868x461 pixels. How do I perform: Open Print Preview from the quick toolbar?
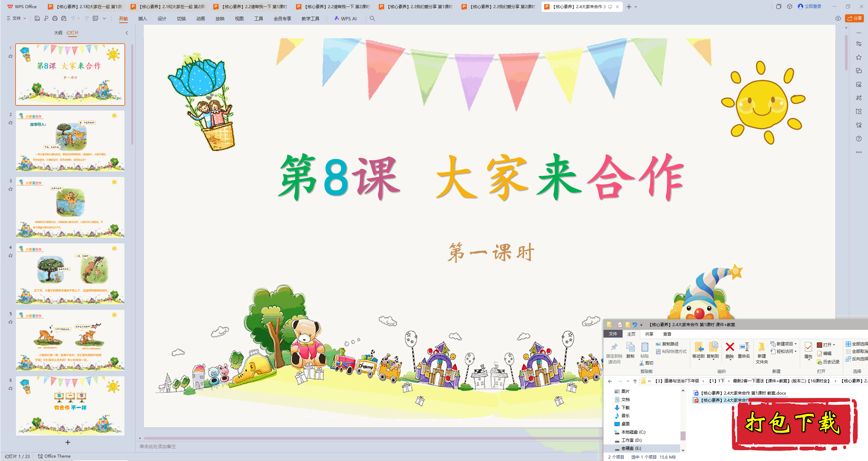point(64,18)
